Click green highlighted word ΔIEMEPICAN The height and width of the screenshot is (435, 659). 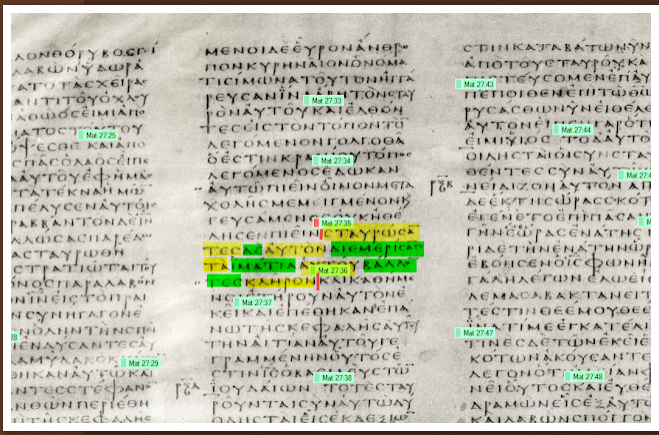click(x=377, y=249)
